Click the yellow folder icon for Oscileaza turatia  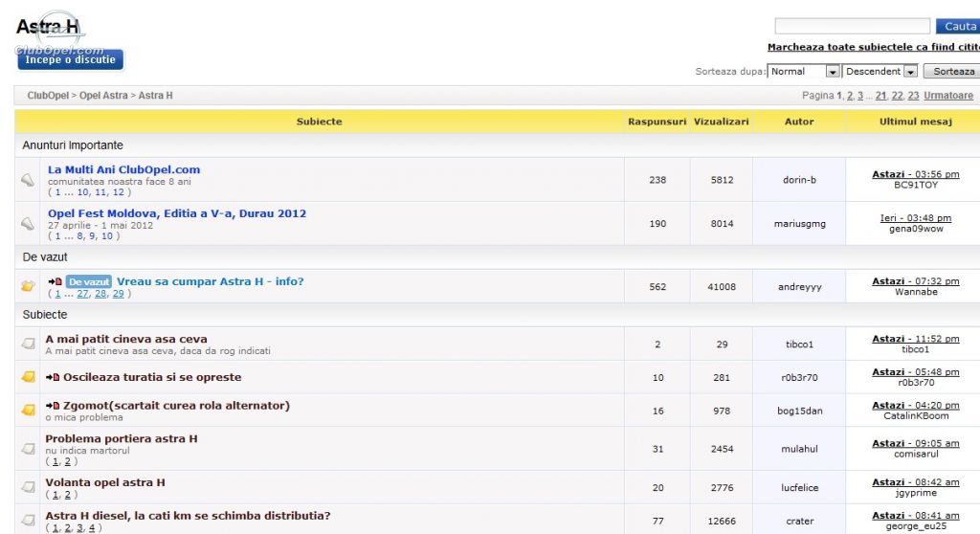[x=28, y=377]
